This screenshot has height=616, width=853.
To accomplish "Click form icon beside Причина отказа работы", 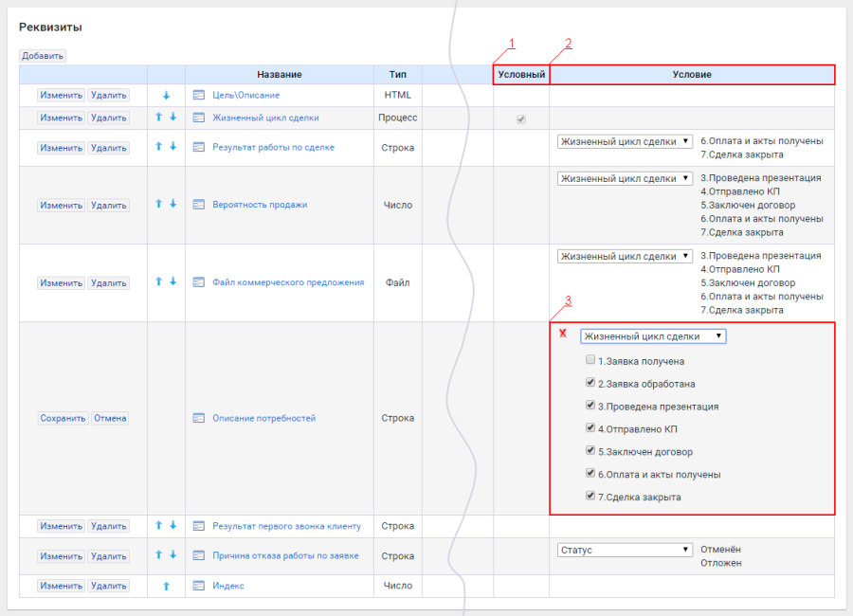I will [x=199, y=555].
